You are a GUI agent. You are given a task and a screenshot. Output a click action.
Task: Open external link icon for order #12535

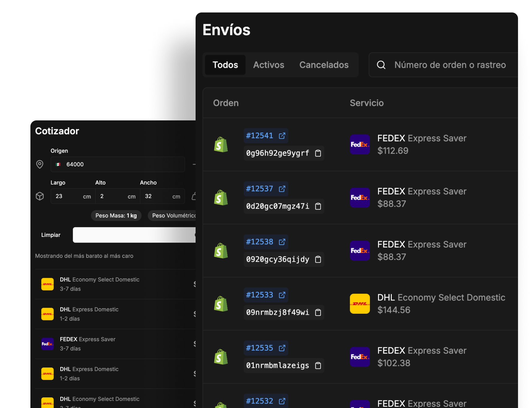click(x=282, y=348)
